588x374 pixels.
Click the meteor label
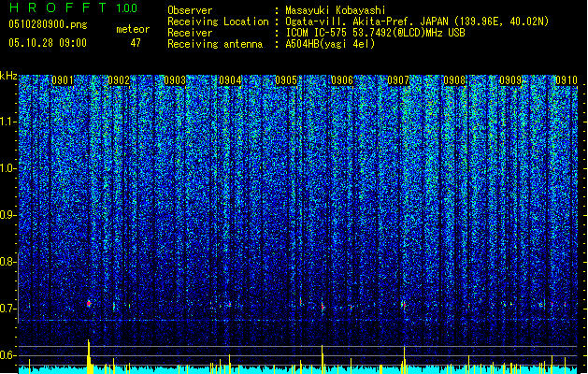133,29
